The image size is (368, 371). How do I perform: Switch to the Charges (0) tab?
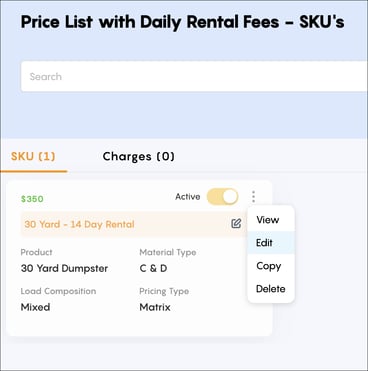tap(139, 156)
